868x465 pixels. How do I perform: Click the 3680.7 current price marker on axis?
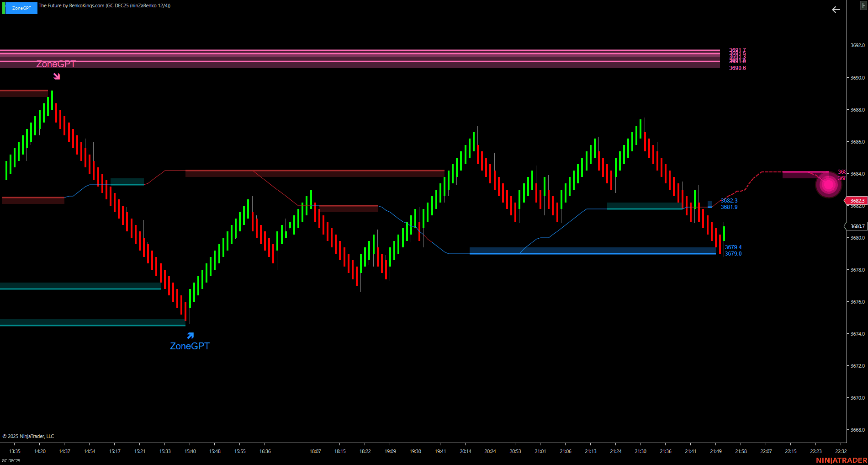(856, 226)
